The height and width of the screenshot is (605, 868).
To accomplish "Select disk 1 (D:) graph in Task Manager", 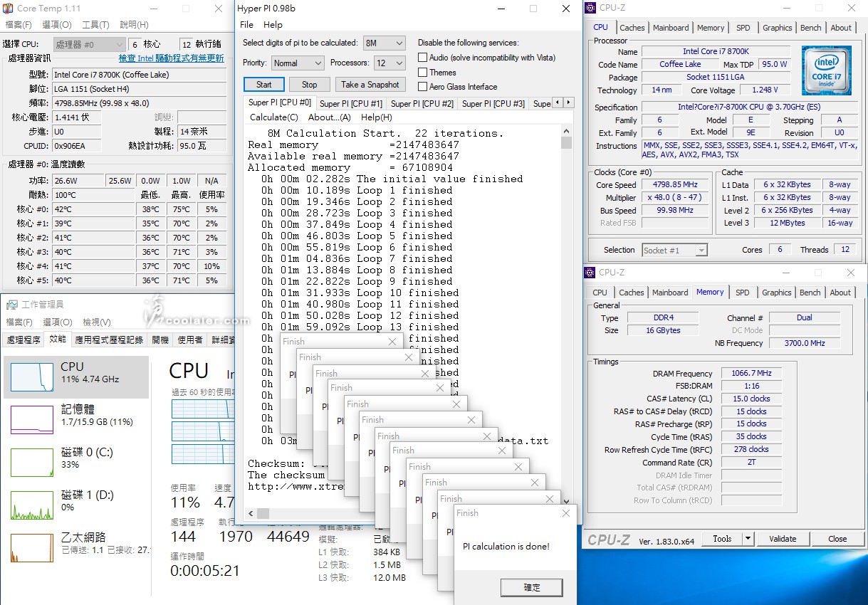I will [32, 505].
